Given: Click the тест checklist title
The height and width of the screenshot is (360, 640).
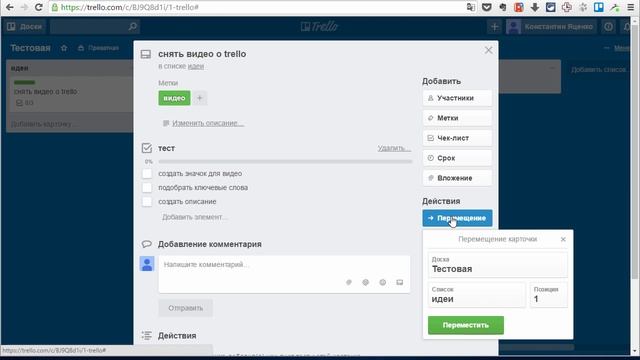Looking at the screenshot, I should (167, 148).
